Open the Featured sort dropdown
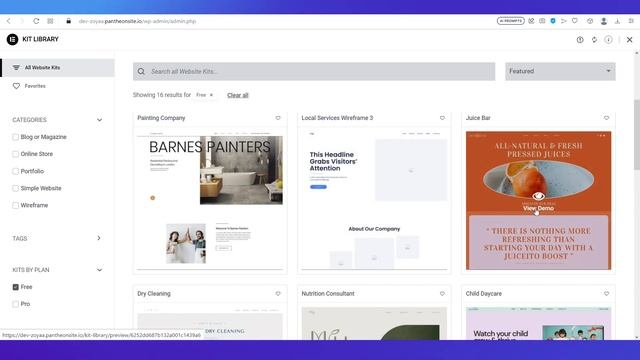 (x=560, y=71)
